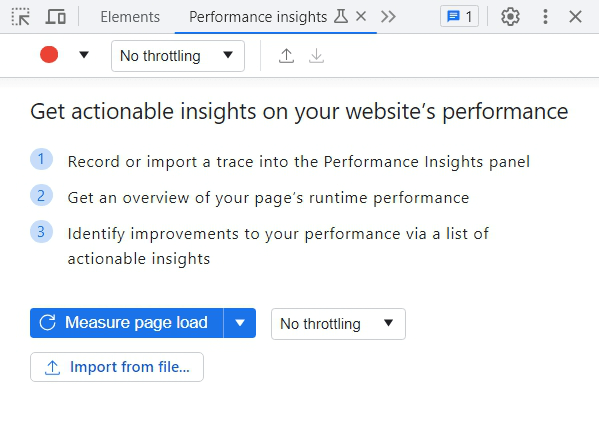
Task: Click the experimental flask icon on tab
Action: pyautogui.click(x=341, y=16)
